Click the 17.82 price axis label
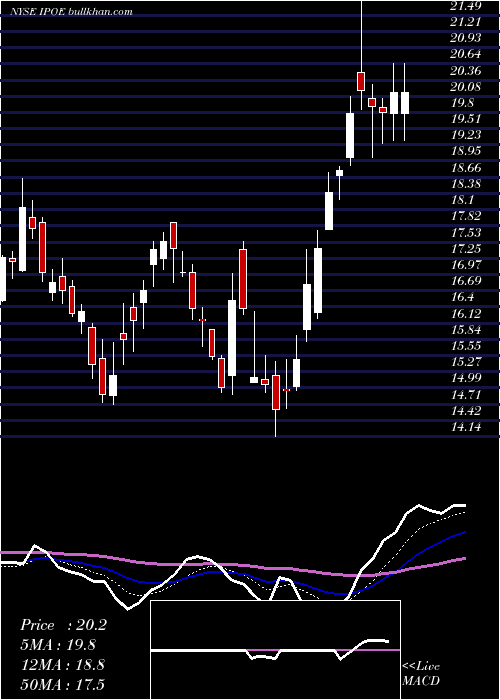The image size is (500, 700). (x=466, y=216)
